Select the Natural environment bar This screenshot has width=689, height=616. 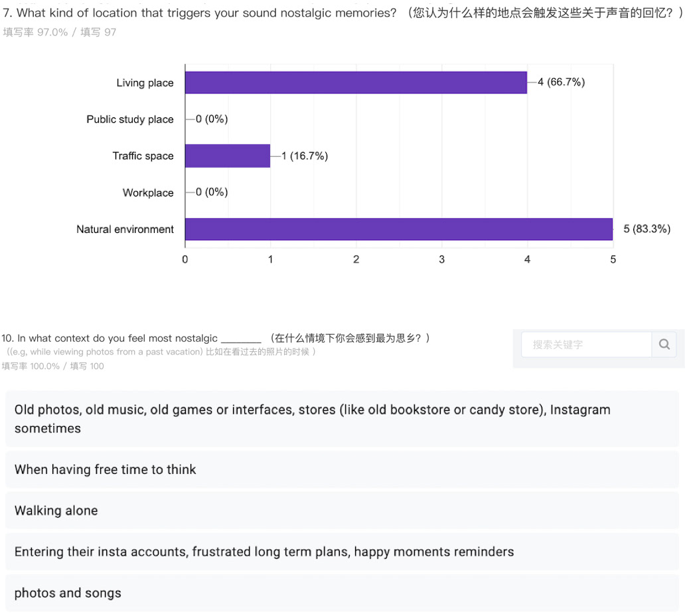pyautogui.click(x=398, y=229)
